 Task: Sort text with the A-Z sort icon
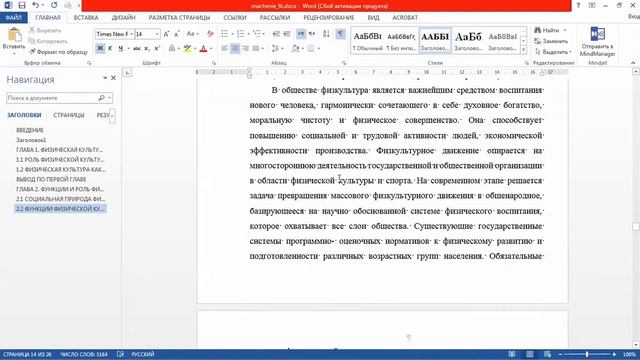pos(326,34)
